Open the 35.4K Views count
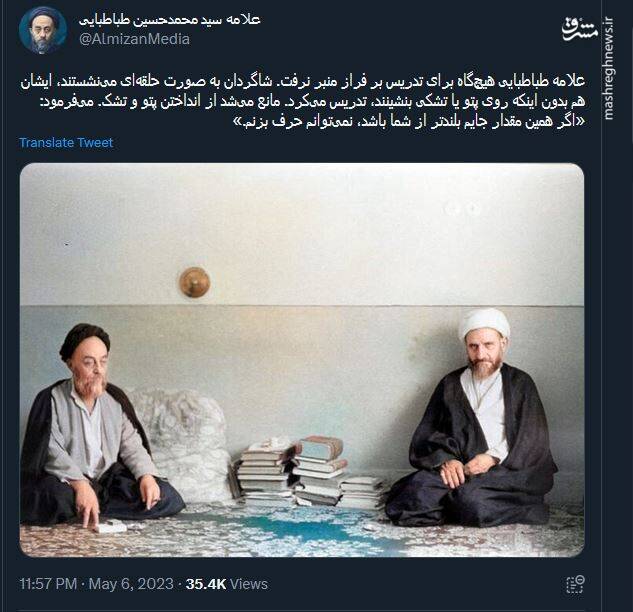Viewport: 633px width, 612px height. pos(226,584)
